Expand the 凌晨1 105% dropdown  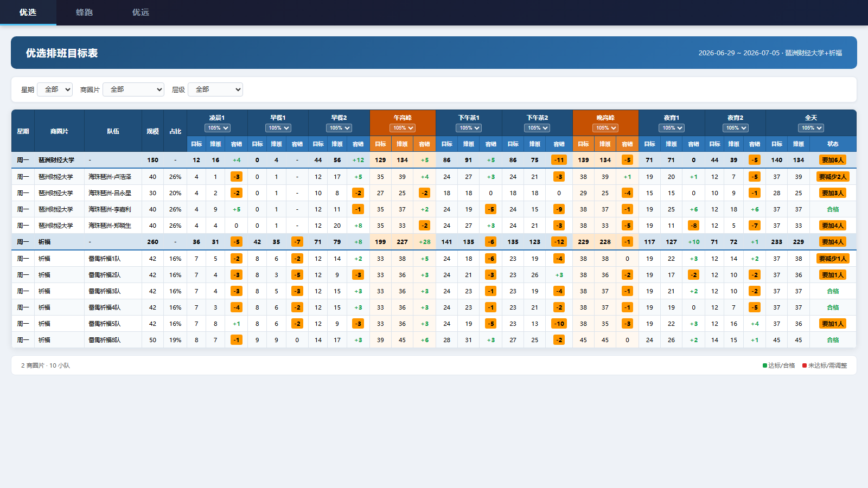pyautogui.click(x=218, y=128)
